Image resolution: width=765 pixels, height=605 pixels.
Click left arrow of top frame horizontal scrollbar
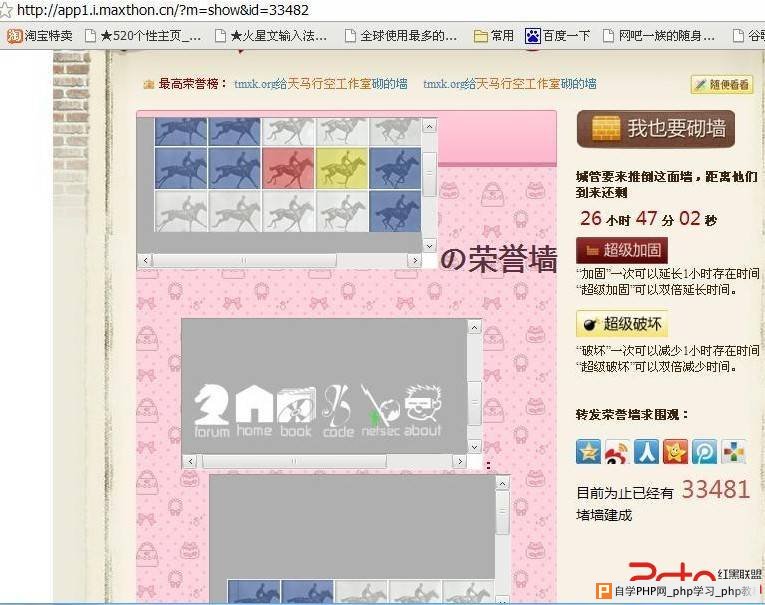tap(145, 261)
